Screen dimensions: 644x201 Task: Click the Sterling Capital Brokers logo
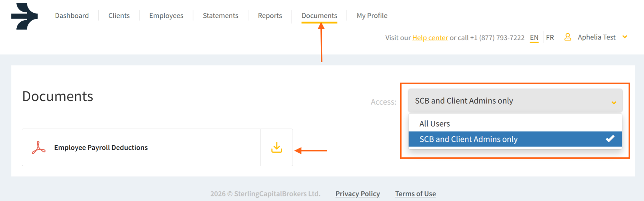coord(24,16)
